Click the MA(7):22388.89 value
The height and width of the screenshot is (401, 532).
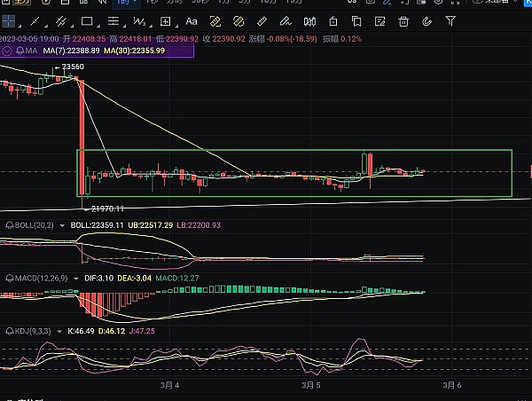click(71, 51)
